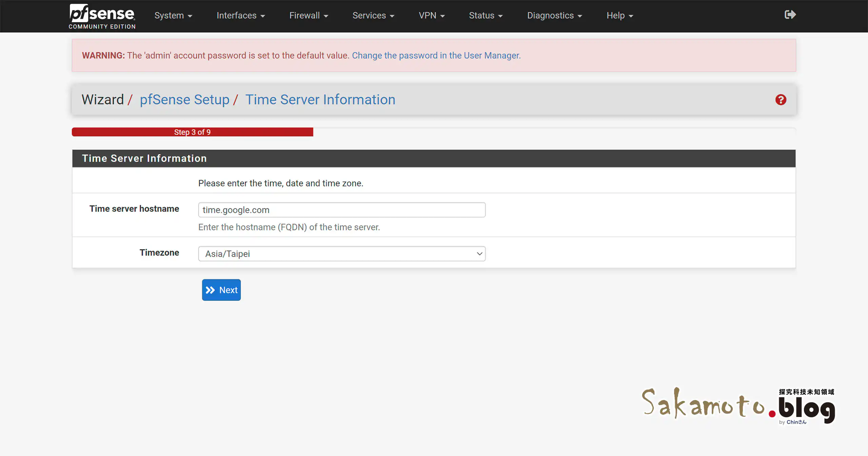The width and height of the screenshot is (868, 456).
Task: Click the Step 3 of 9 progress bar
Action: coord(192,132)
